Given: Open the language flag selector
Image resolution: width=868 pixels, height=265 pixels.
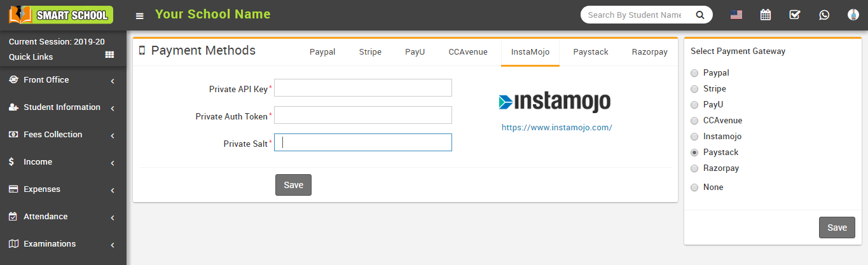Looking at the screenshot, I should click(x=736, y=15).
